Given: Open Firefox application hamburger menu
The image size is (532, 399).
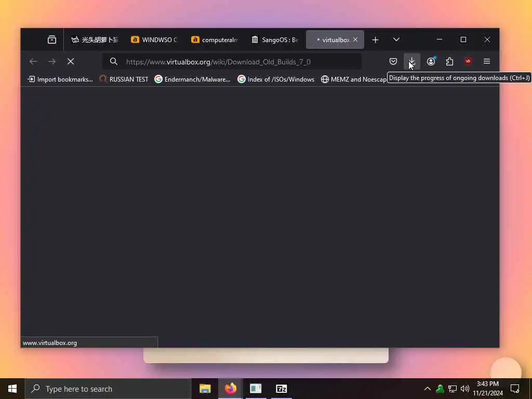Looking at the screenshot, I should click(487, 61).
